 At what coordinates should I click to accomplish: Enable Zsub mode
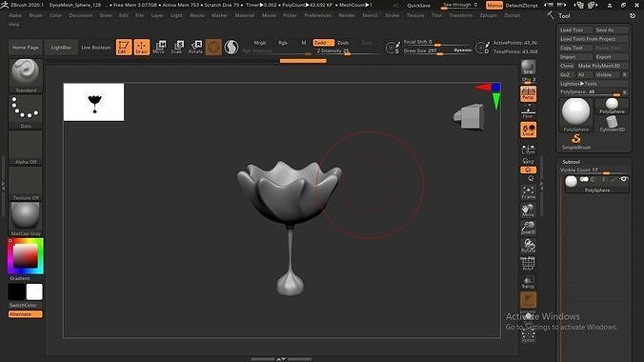click(343, 42)
